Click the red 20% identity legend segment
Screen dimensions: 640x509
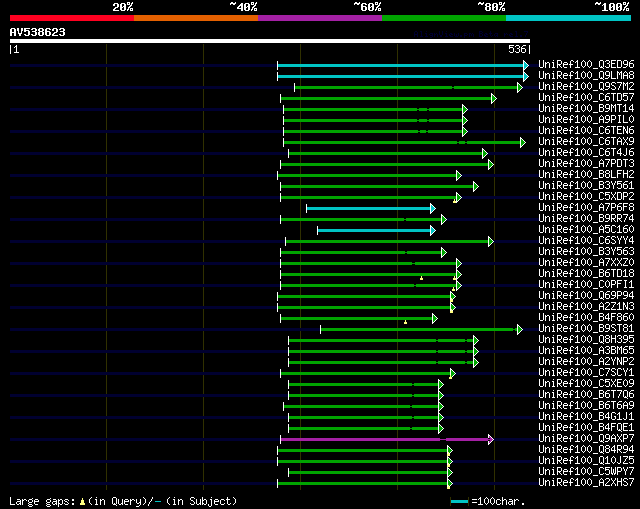tap(72, 18)
